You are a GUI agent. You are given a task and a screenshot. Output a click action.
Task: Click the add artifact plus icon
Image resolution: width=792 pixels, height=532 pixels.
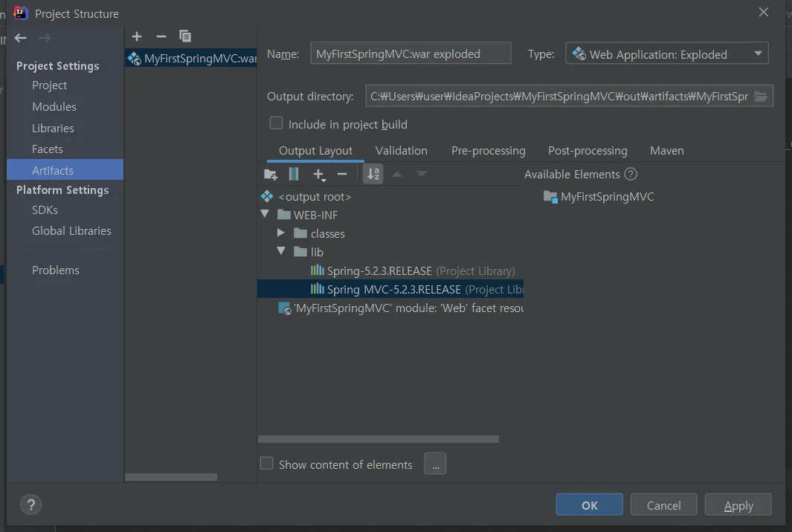tap(137, 36)
